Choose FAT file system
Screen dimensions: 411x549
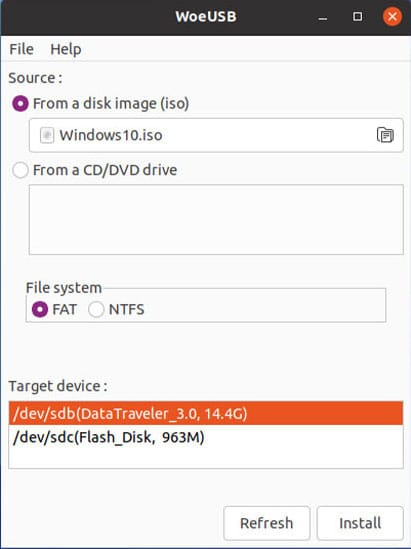[40, 310]
